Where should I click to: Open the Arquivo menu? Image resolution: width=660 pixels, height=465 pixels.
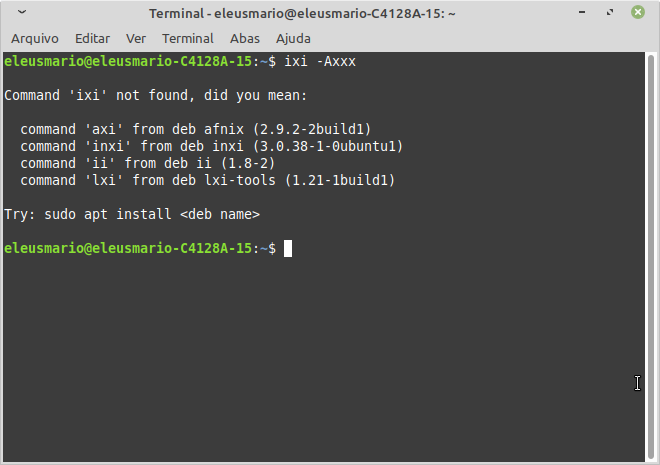(35, 39)
